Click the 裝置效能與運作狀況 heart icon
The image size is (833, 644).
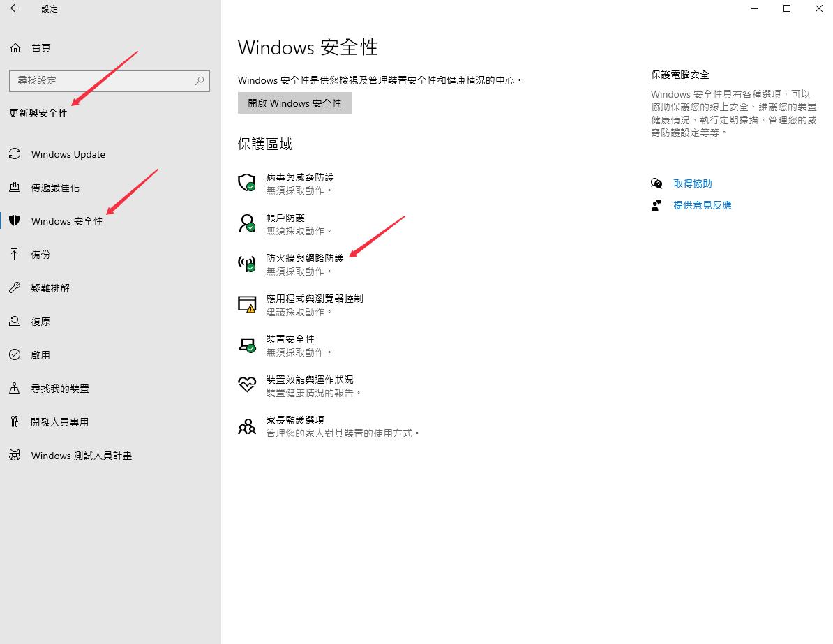[x=247, y=384]
